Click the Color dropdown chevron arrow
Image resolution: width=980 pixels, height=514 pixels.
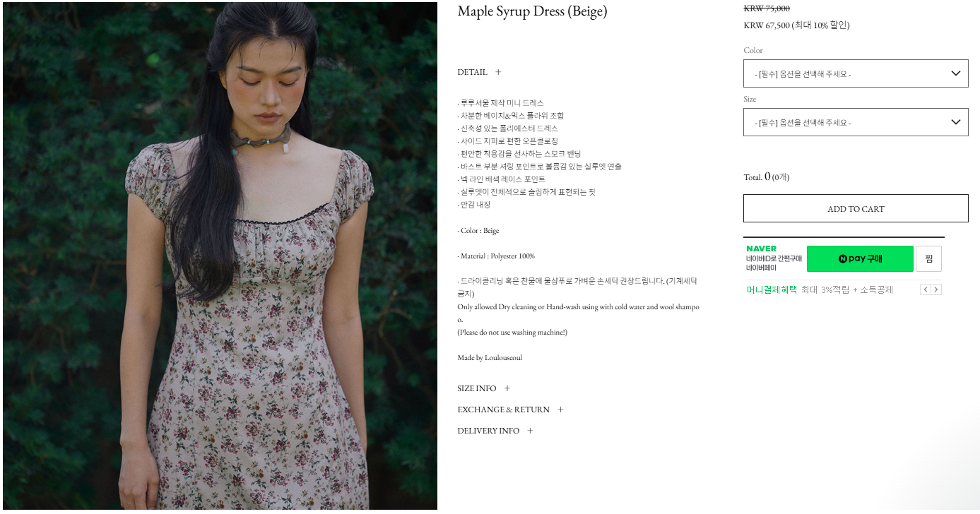[956, 73]
